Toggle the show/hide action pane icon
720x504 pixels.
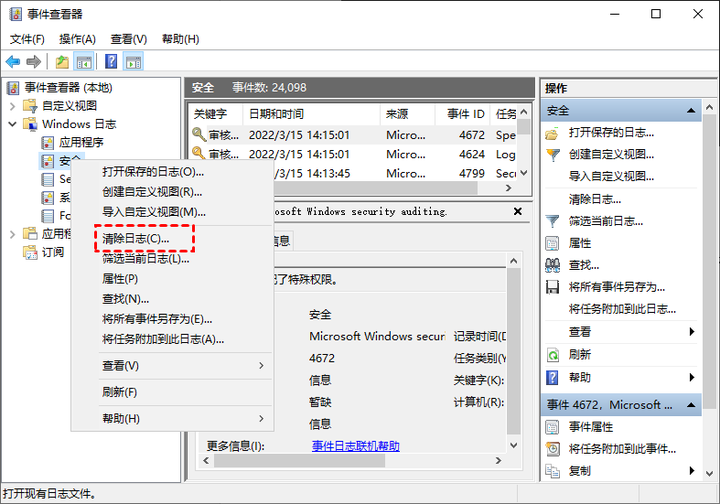(134, 61)
